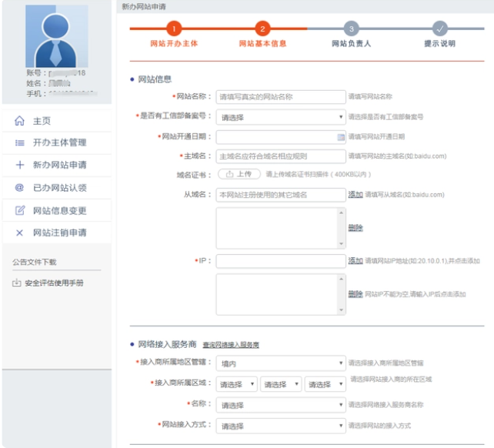Viewport: 494px width, 448px height.
Task: Click the @ icon for 已办网站认领
Action: [x=20, y=188]
